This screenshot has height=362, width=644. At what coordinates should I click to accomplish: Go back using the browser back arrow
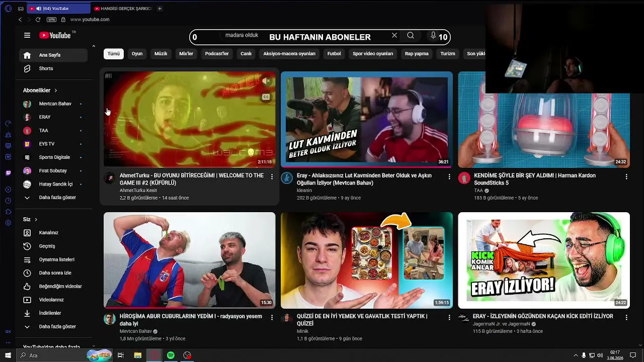[x=20, y=20]
